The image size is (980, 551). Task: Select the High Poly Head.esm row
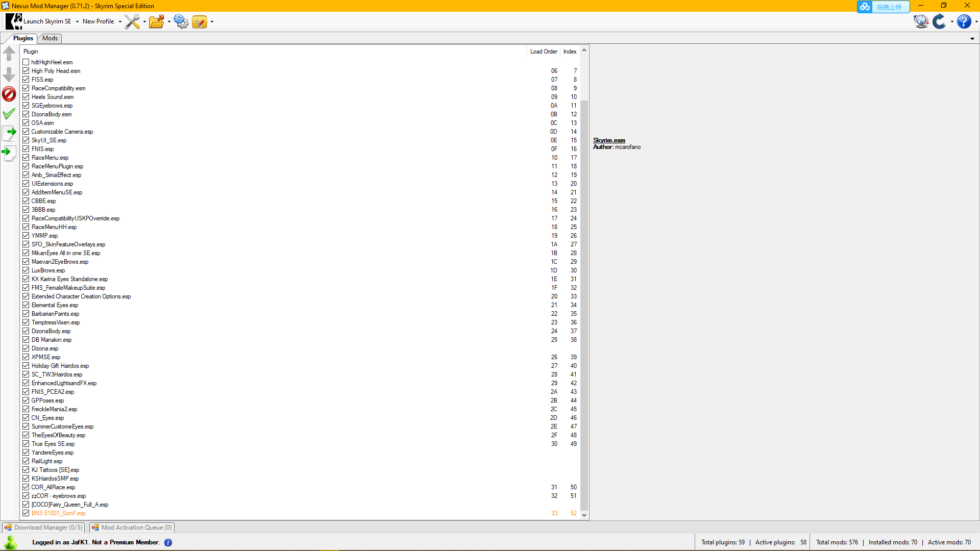(x=300, y=71)
